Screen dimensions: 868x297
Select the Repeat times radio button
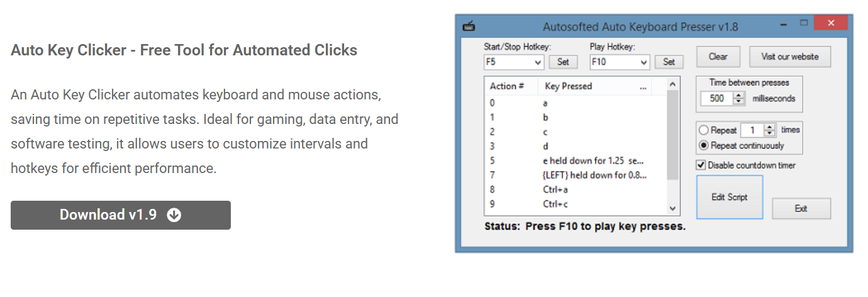click(704, 130)
